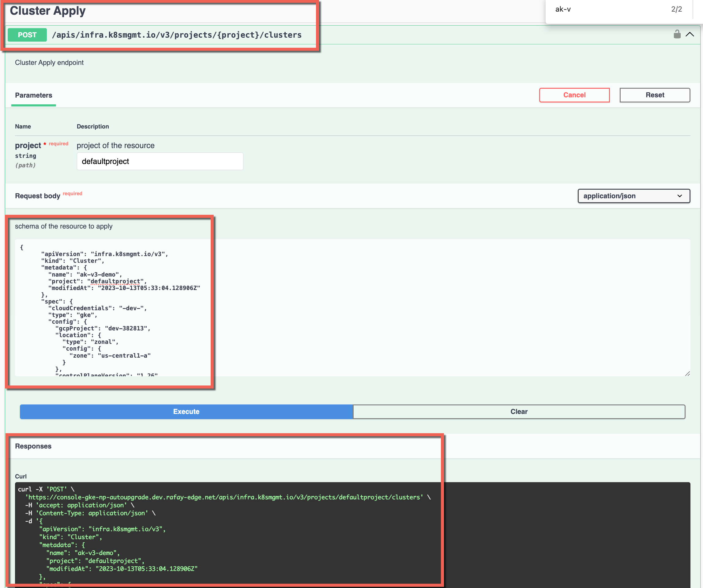Click the console URL in curl command
The width and height of the screenshot is (703, 588).
(x=224, y=497)
